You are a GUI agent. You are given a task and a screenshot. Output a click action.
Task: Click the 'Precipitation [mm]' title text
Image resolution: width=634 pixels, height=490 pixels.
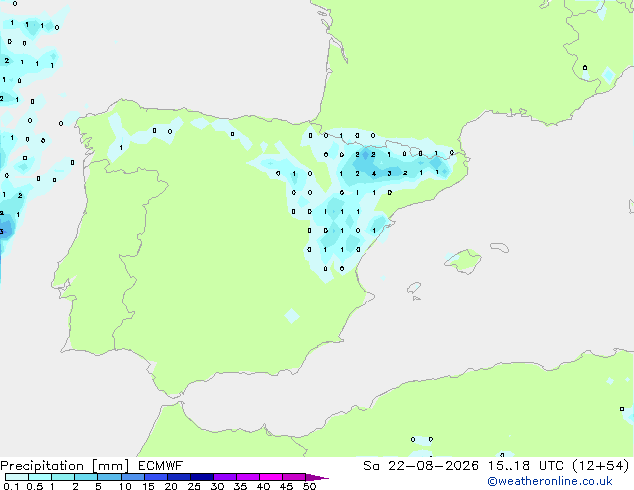65,466
